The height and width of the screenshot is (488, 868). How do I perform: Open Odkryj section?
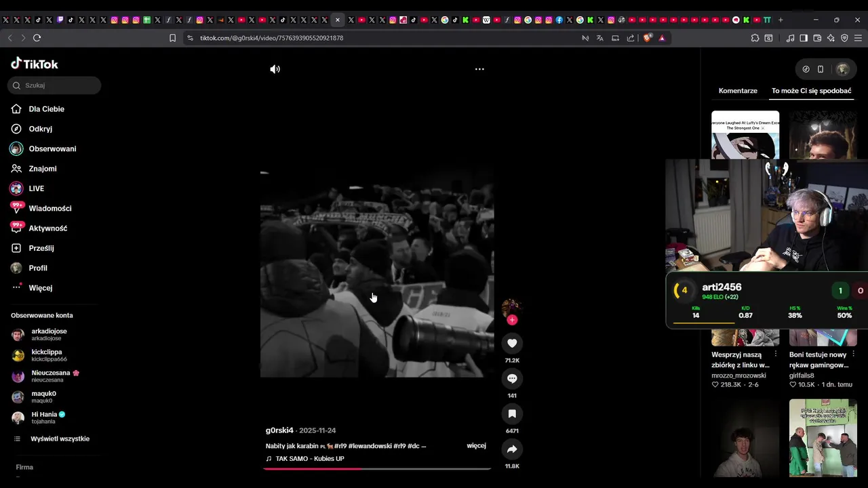tap(41, 129)
